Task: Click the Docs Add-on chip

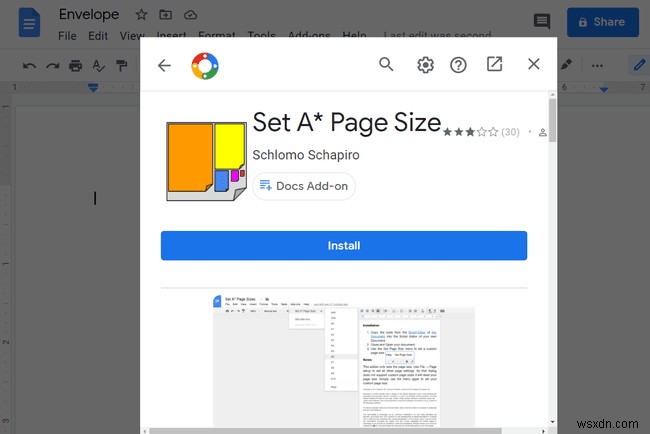Action: click(x=304, y=186)
